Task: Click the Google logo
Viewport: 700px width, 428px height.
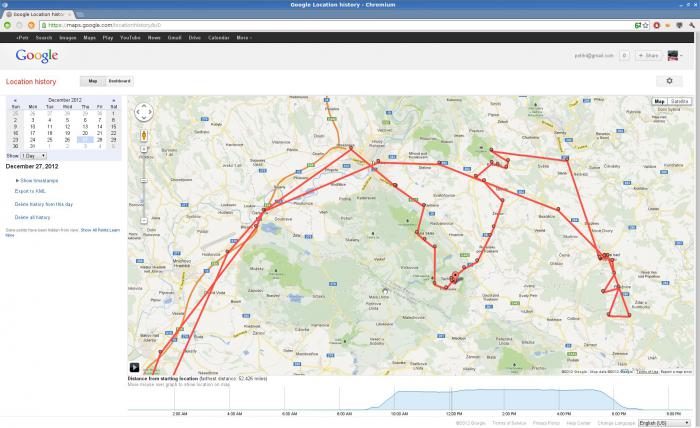Action: pos(37,56)
